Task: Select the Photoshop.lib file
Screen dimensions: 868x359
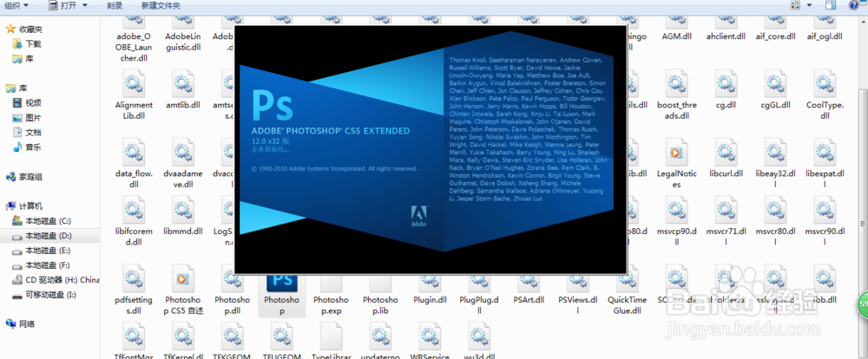Action: pyautogui.click(x=381, y=294)
